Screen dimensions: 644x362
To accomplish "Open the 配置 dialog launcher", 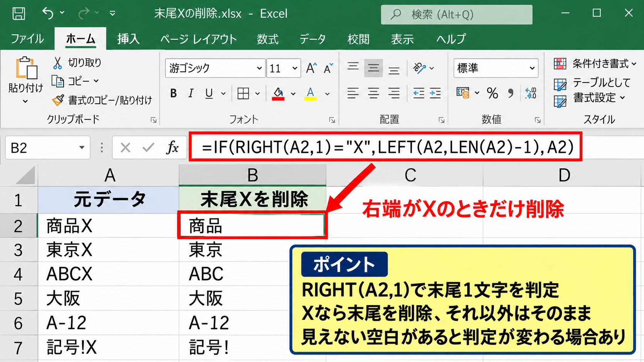I will point(441,120).
